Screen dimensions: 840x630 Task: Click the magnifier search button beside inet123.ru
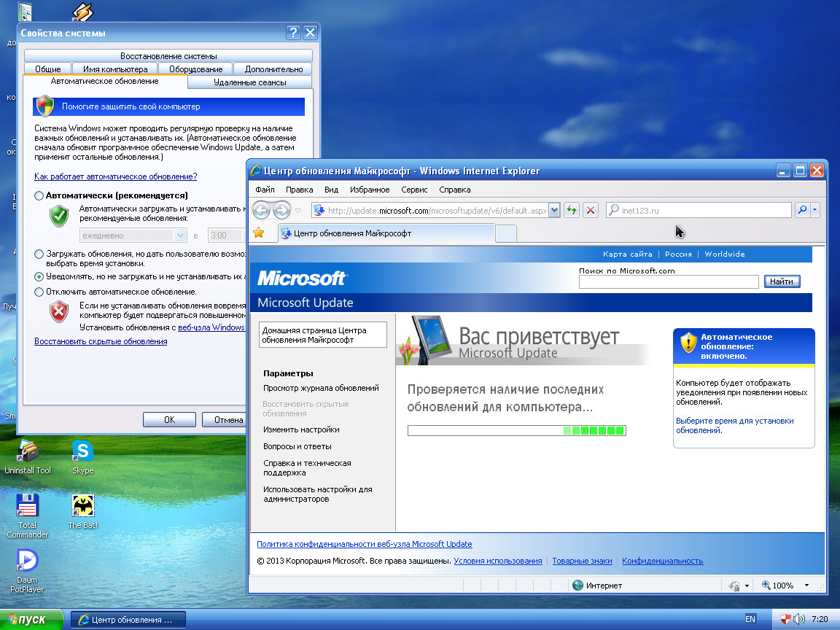(x=802, y=210)
